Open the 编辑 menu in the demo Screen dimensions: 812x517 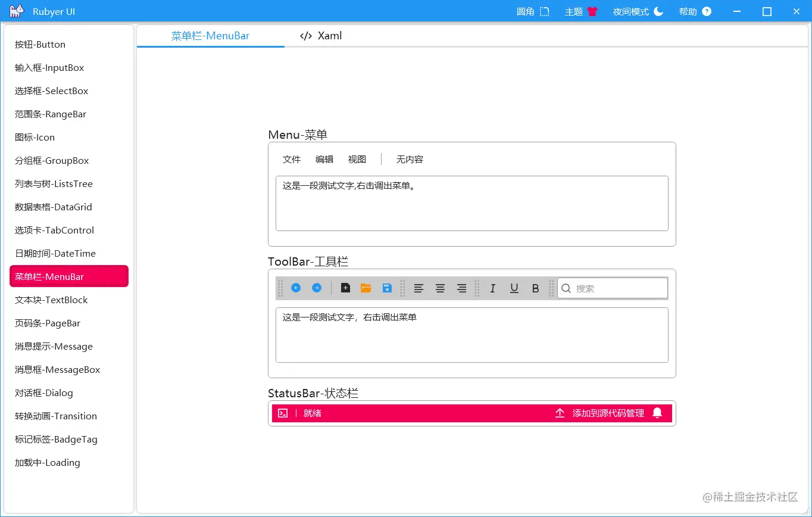(324, 159)
